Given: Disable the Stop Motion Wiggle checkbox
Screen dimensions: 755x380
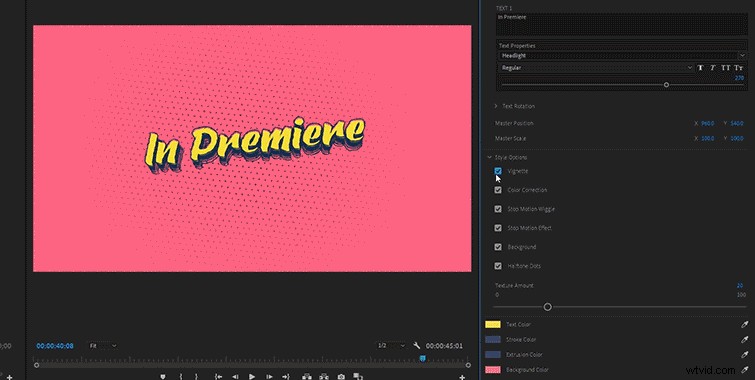Looking at the screenshot, I should click(498, 209).
